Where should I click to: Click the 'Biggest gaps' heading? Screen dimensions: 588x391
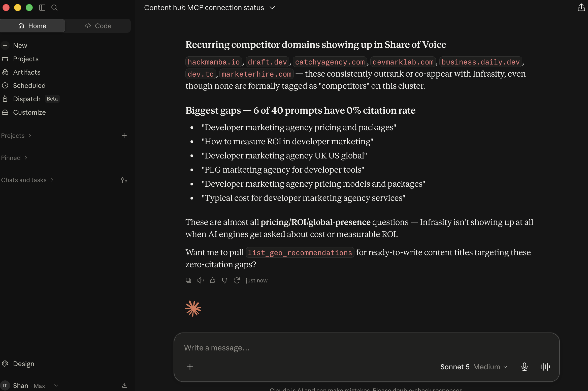(300, 110)
